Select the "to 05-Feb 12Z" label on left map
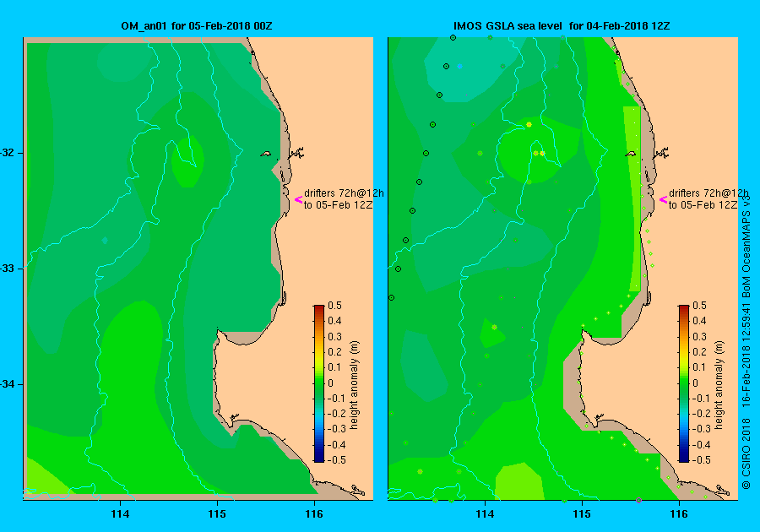 [339, 205]
